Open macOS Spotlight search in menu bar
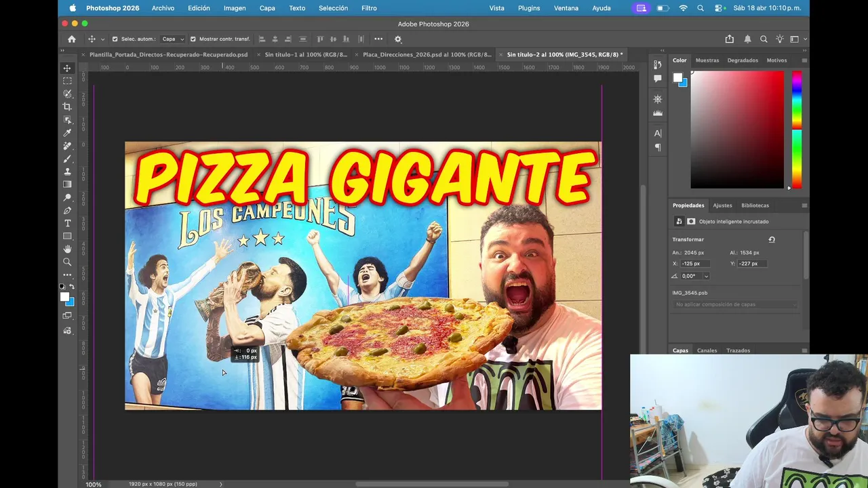868x488 pixels. 701,8
